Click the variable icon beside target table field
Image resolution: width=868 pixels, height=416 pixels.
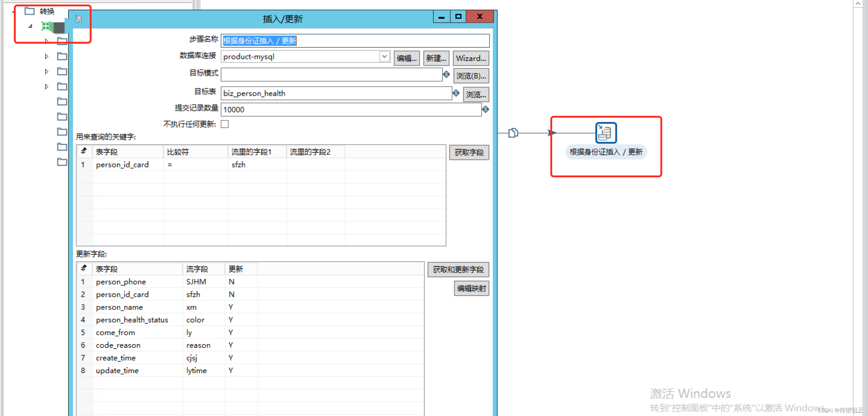tap(456, 93)
